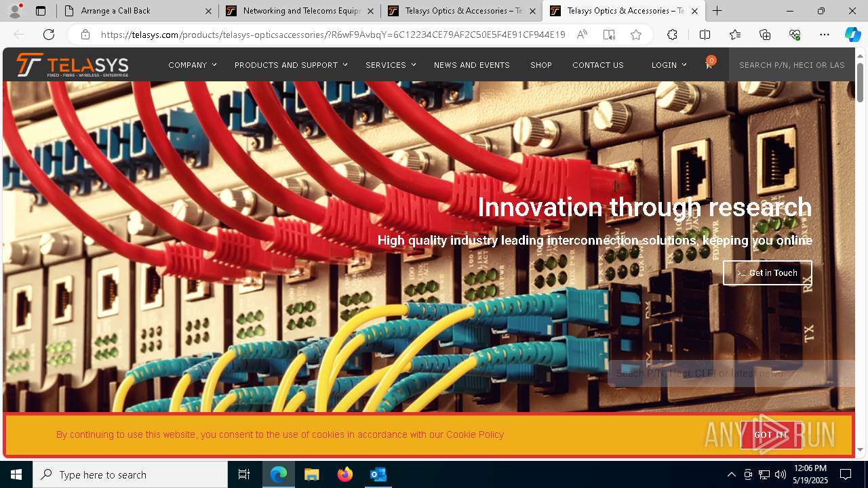The image size is (868, 488).
Task: Open Settings and more ellipsis menu
Action: click(825, 35)
